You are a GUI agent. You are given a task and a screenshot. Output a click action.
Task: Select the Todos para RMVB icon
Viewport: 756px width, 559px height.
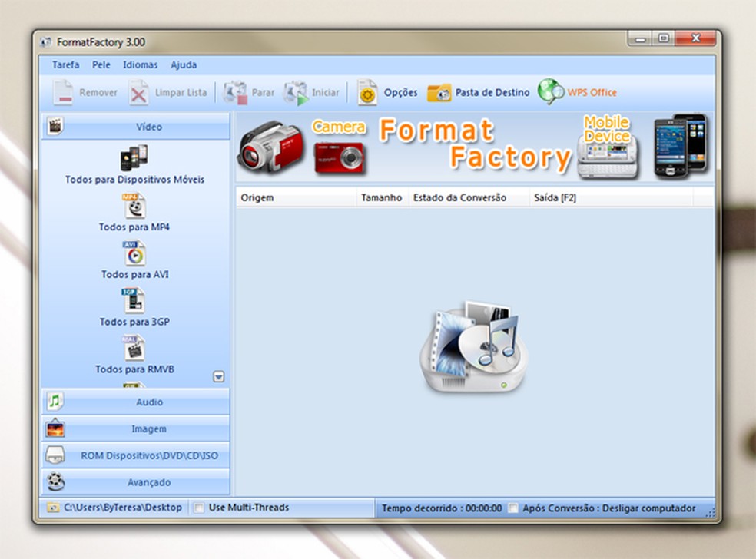(133, 348)
